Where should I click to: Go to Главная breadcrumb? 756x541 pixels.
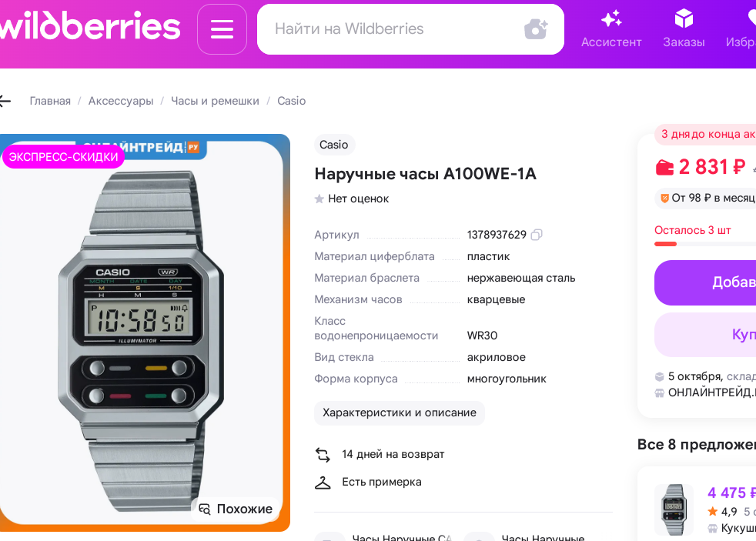point(50,101)
